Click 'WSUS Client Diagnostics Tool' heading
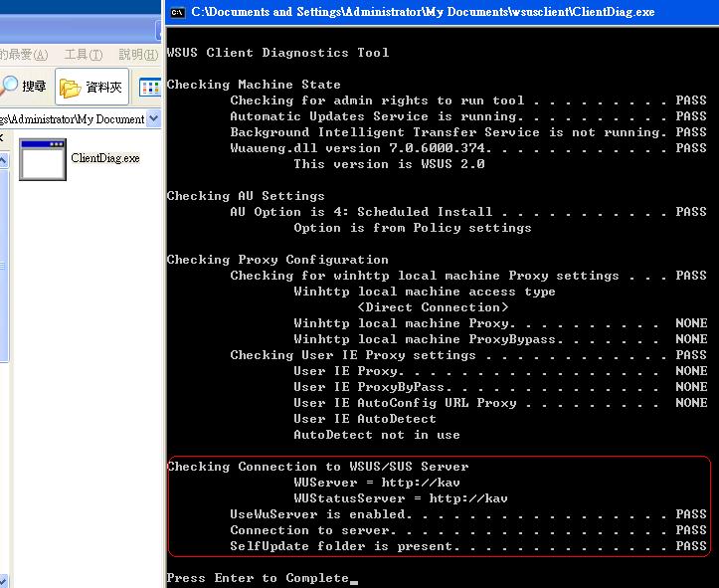 coord(277,53)
